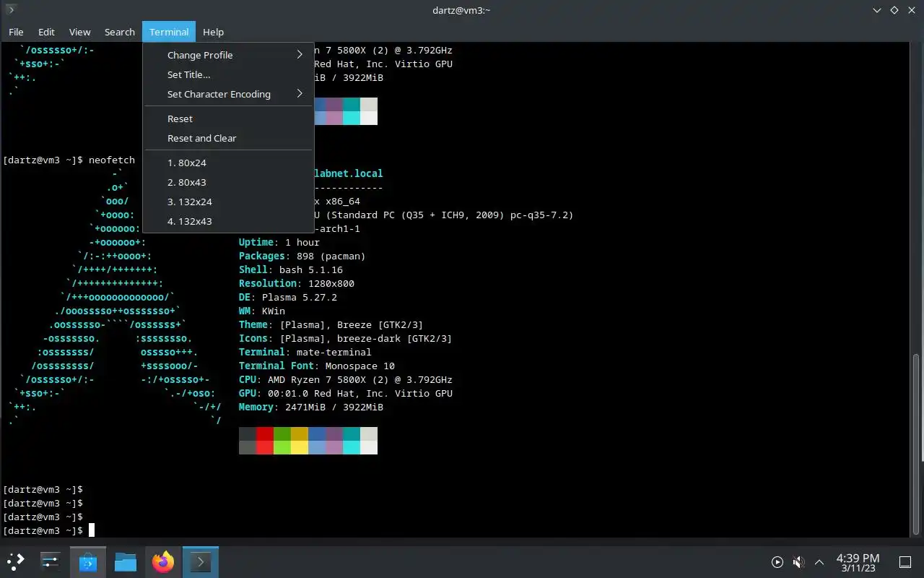The image size is (924, 578).
Task: Set terminal size to 132x43
Action: click(x=228, y=221)
